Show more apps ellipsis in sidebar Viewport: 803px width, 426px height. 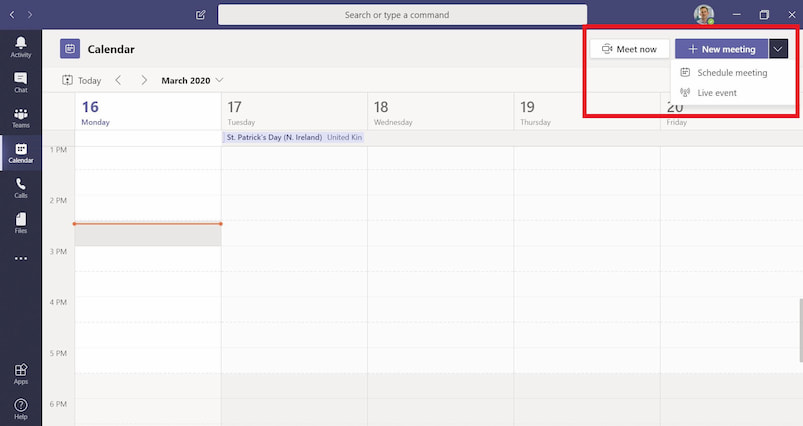pyautogui.click(x=20, y=259)
